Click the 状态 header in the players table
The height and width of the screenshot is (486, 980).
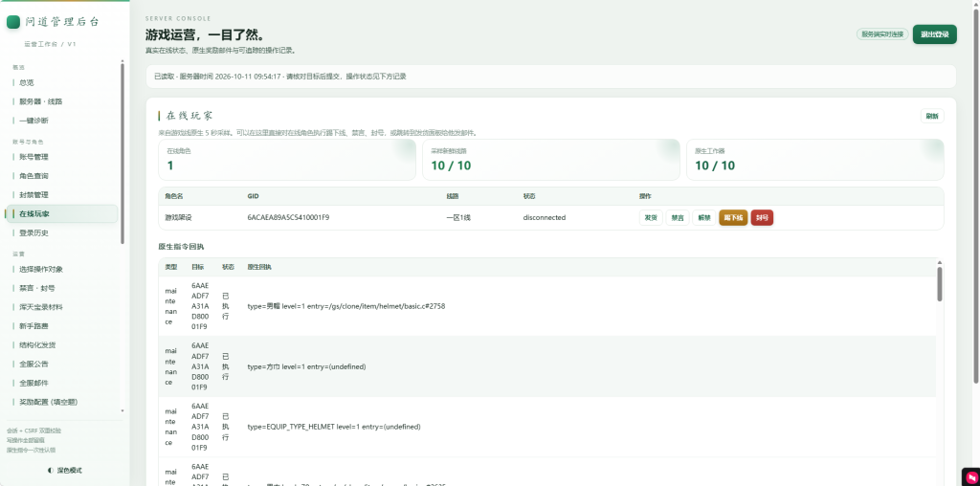point(528,196)
